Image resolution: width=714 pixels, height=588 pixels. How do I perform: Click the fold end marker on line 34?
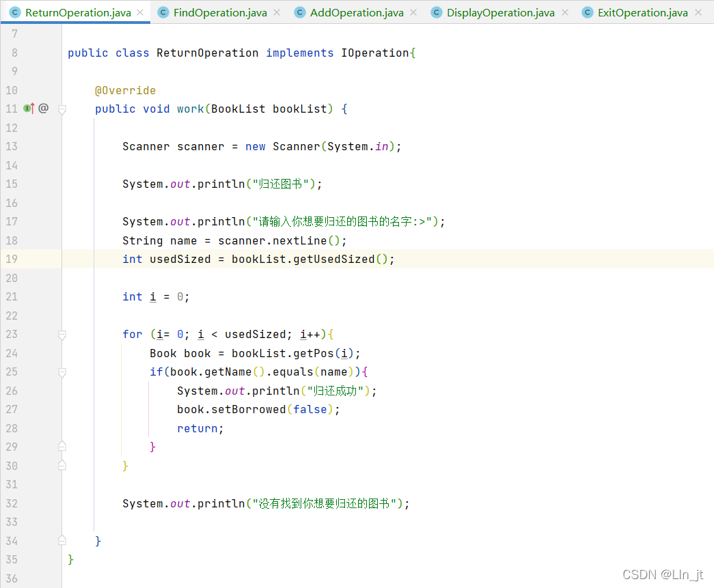[62, 540]
